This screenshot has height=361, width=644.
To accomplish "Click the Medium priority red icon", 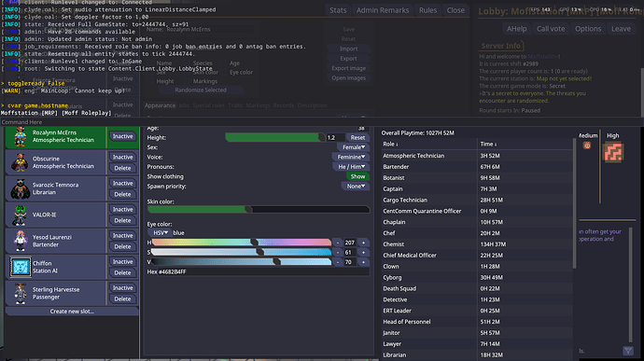I will (x=587, y=146).
